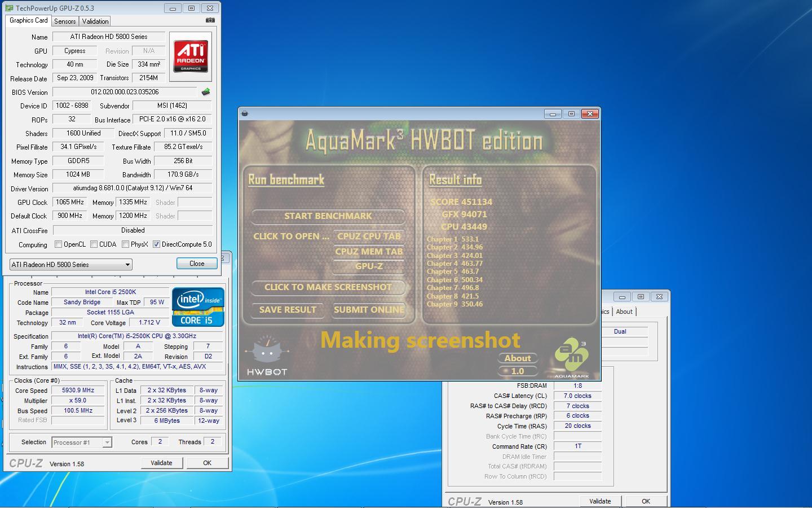Click OK in the CPU-Z memory window
Screen dimensions: 812x508
click(646, 501)
